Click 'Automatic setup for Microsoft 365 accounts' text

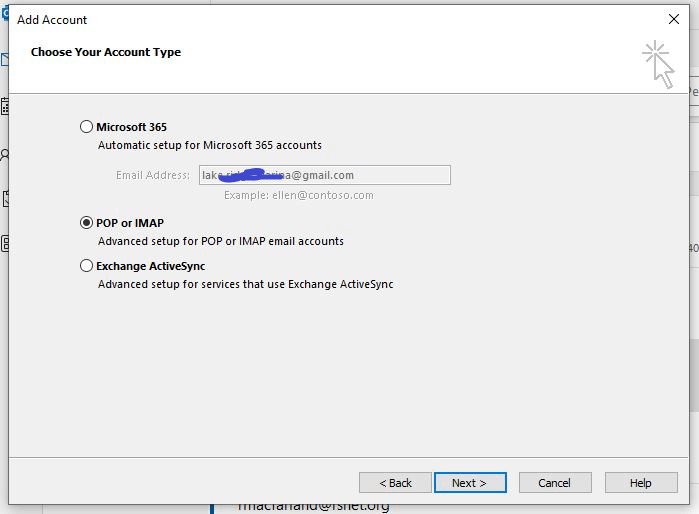click(210, 145)
